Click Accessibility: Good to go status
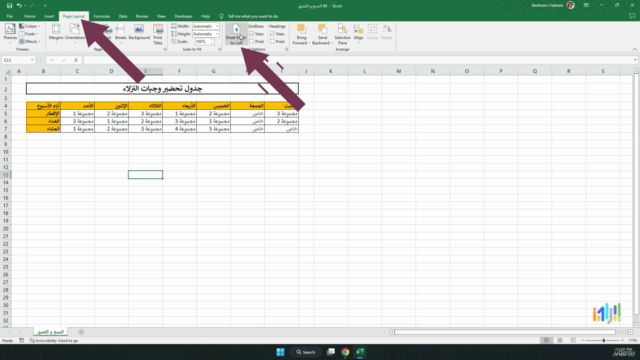This screenshot has height=360, width=640. 54,340
